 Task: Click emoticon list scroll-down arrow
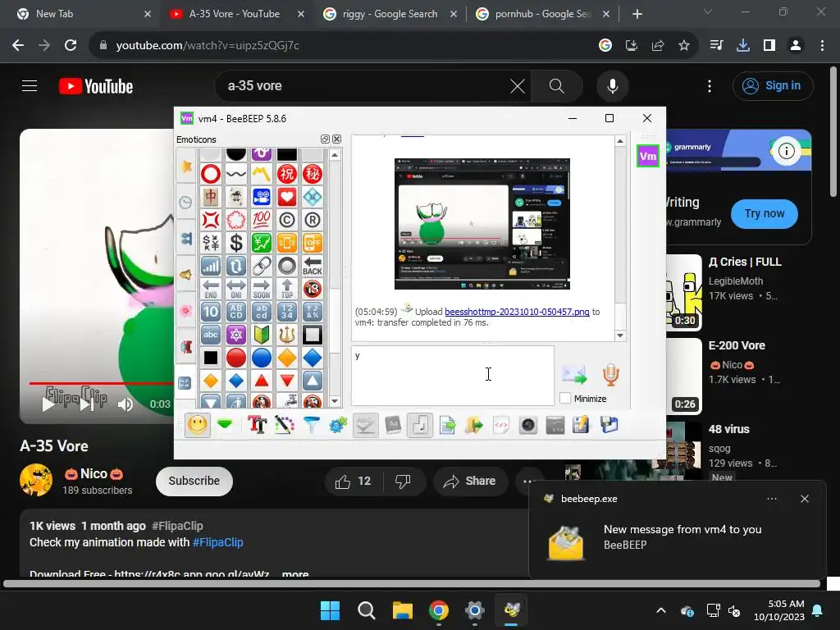(x=335, y=400)
